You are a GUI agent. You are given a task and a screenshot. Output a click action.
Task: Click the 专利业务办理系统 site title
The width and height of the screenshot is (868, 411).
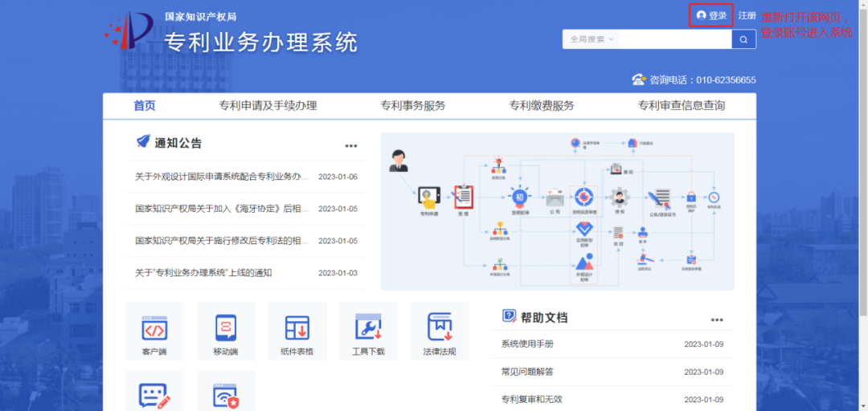[x=261, y=43]
